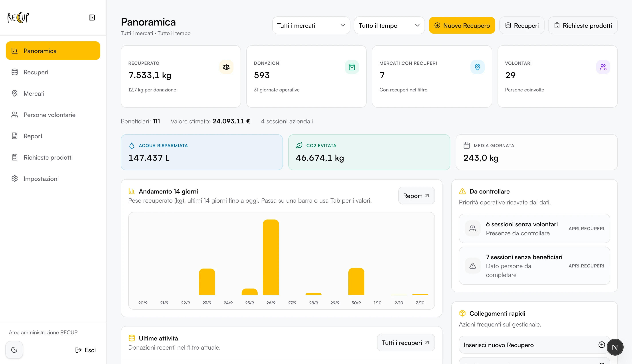Click Tutti i recuperi link
Screen dimensions: 632x364
406,343
